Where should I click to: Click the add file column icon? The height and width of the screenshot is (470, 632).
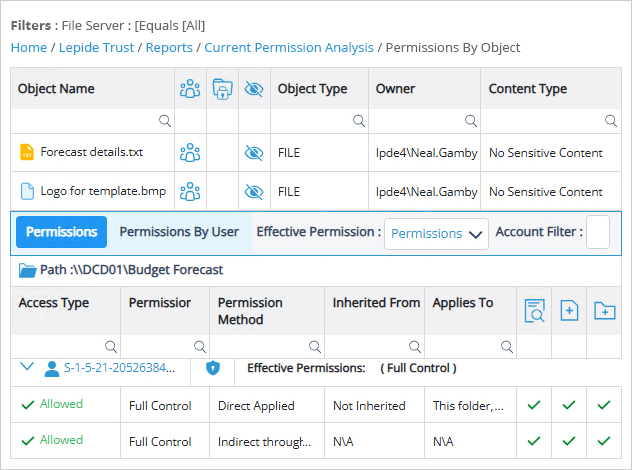click(569, 311)
